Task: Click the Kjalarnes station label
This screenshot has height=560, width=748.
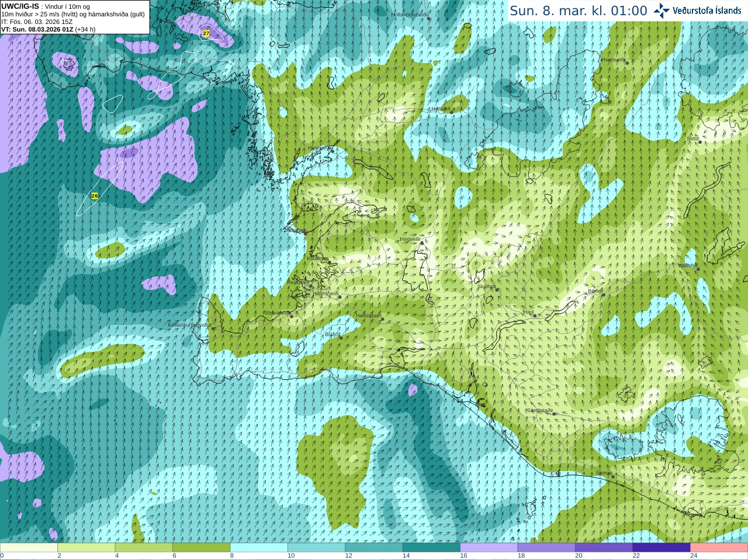Action: [x=318, y=258]
